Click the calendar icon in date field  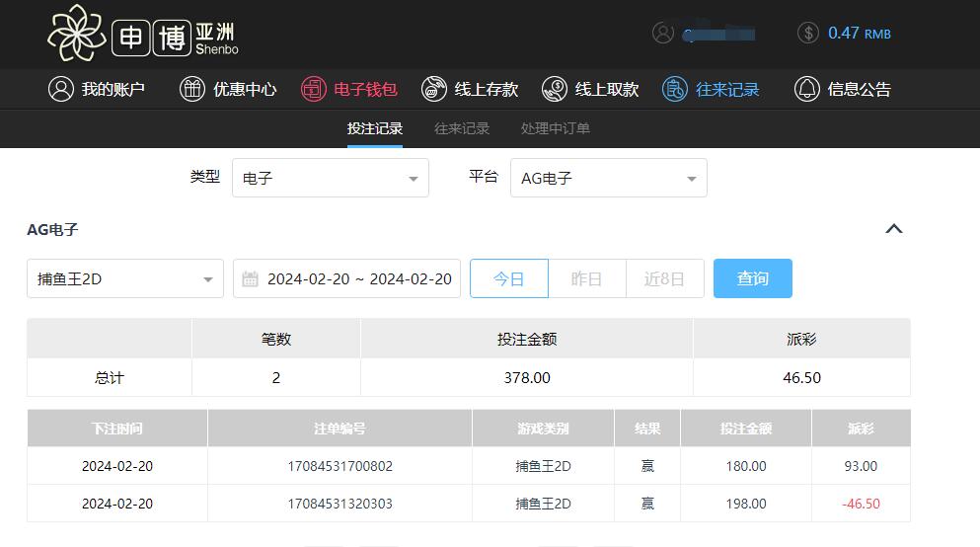[250, 278]
